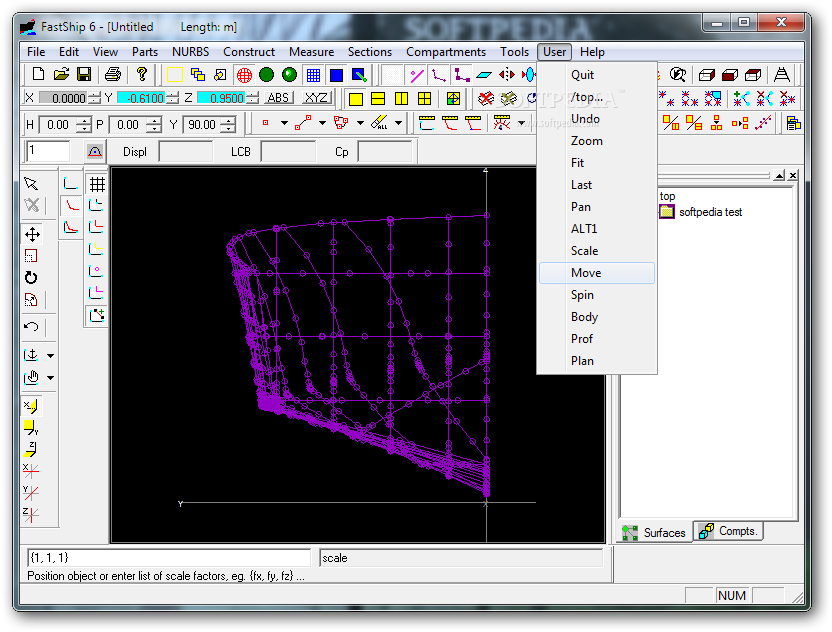This screenshot has height=632, width=832.
Task: Switch to the Surfaces tab
Action: [x=656, y=533]
